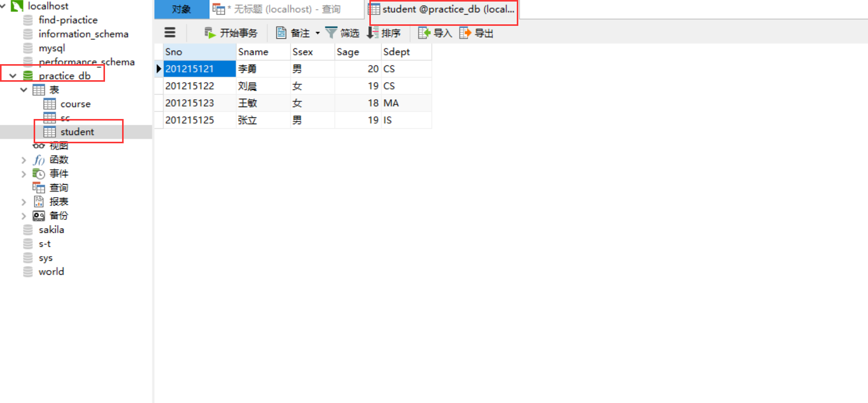Click the Import (导入) button
The image size is (868, 403).
pos(435,33)
